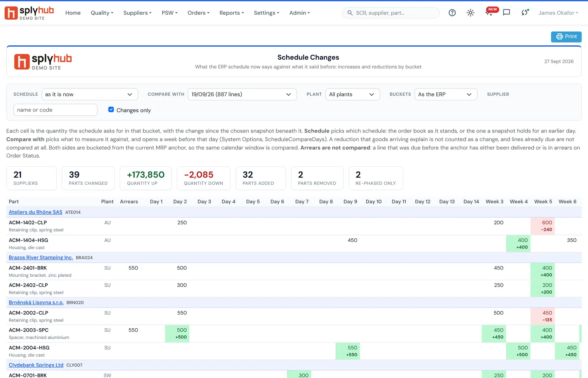This screenshot has width=588, height=378.
Task: Click the sync status icon
Action: tap(525, 13)
